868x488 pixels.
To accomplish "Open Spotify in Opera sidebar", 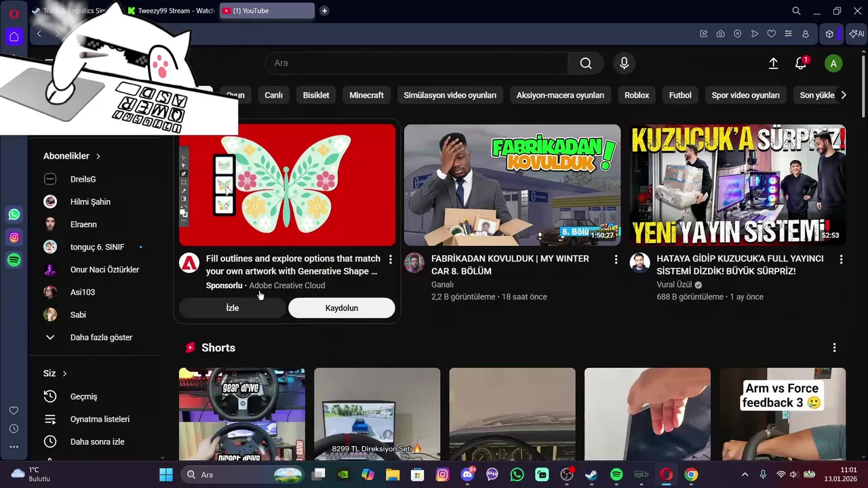I will coord(14,260).
